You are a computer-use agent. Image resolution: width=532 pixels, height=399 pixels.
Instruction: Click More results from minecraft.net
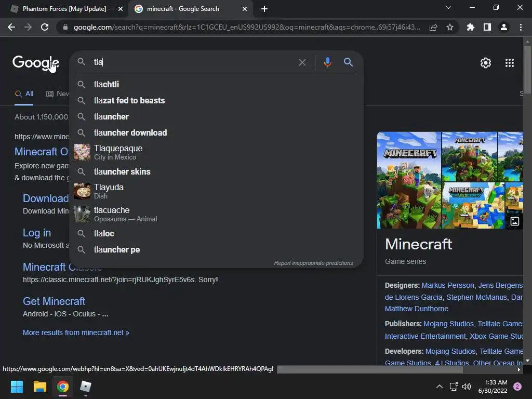coord(76,332)
